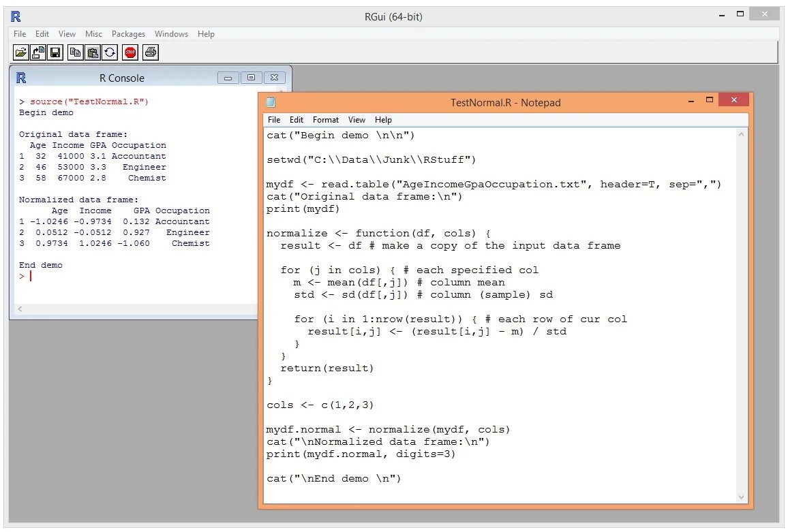The height and width of the screenshot is (532, 788).
Task: Click the "print(mydf.normal, digits=3)" line
Action: coord(361,454)
